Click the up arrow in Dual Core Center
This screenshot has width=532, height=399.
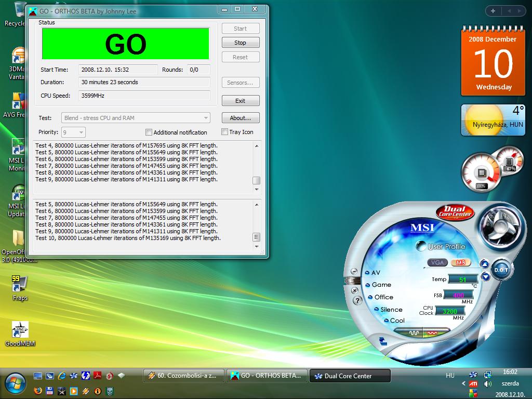point(485,264)
